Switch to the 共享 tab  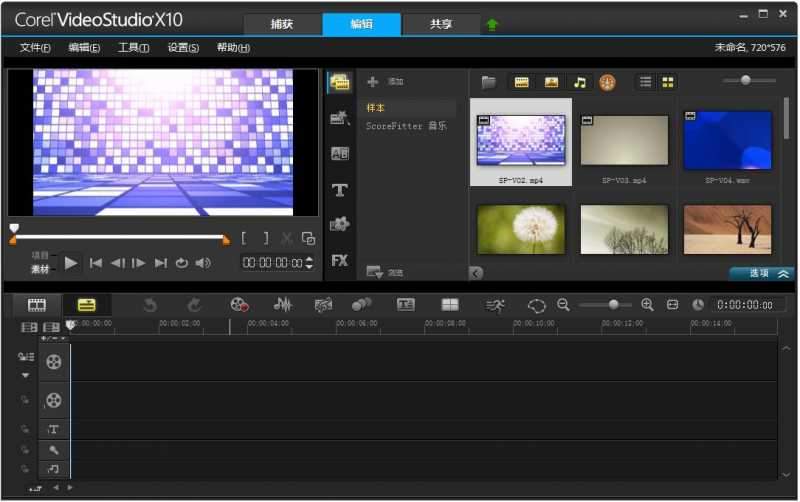440,25
